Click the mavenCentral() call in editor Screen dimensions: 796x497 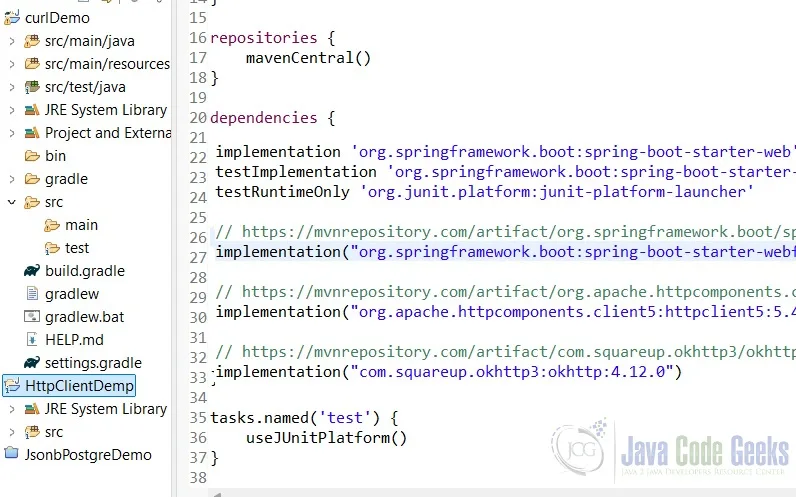(309, 58)
